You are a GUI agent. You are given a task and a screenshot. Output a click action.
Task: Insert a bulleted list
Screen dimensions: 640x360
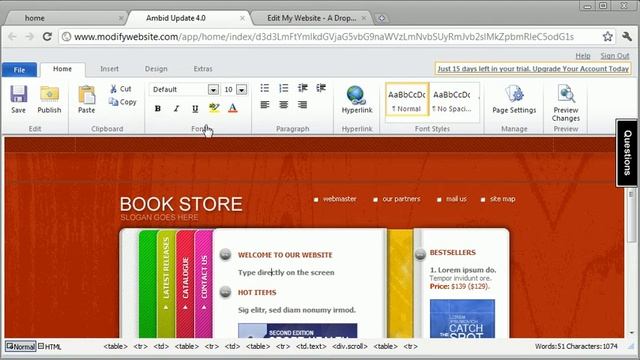[265, 88]
